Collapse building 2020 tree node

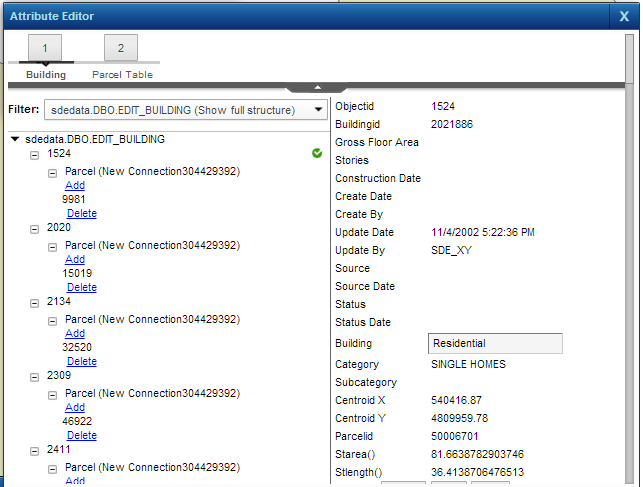click(x=35, y=229)
